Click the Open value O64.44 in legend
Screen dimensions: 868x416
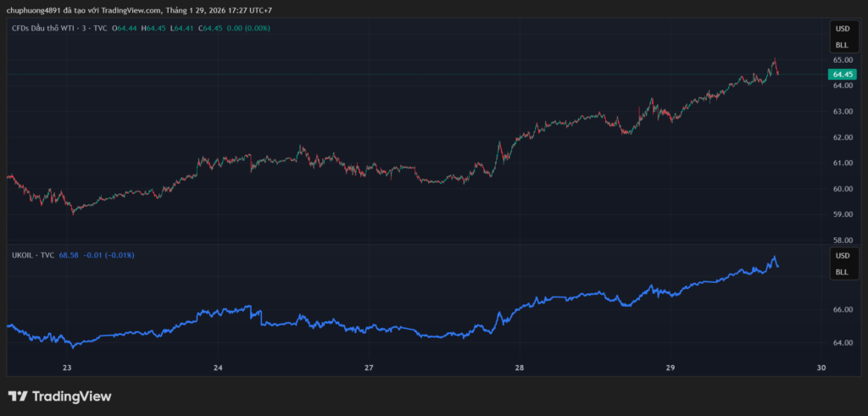tap(125, 28)
